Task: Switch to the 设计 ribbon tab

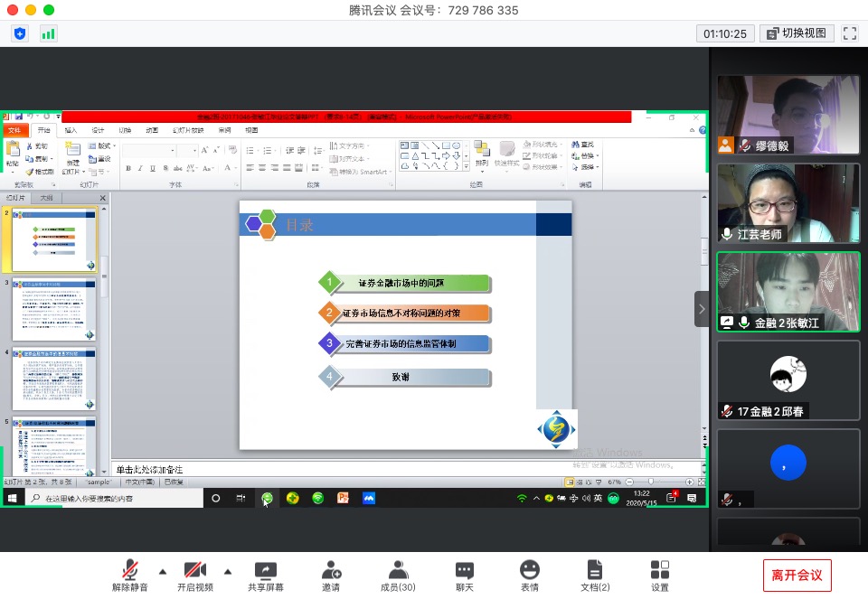Action: (98, 130)
